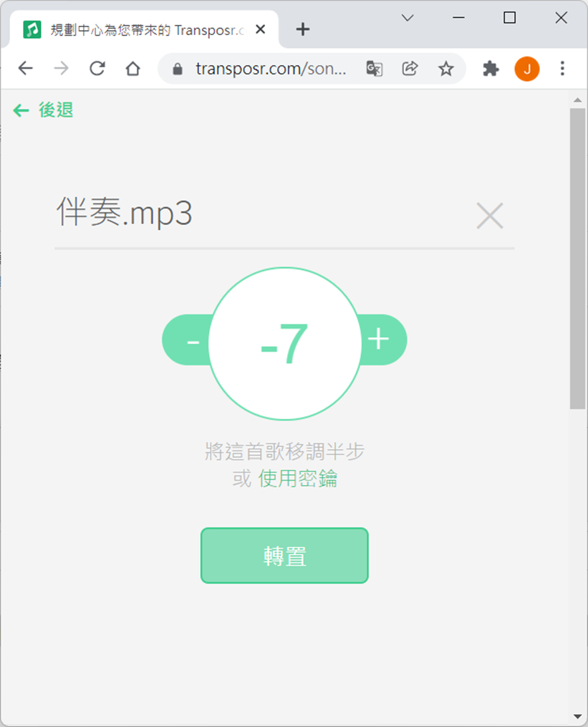This screenshot has height=727, width=588.
Task: Open a new browser tab
Action: point(303,29)
